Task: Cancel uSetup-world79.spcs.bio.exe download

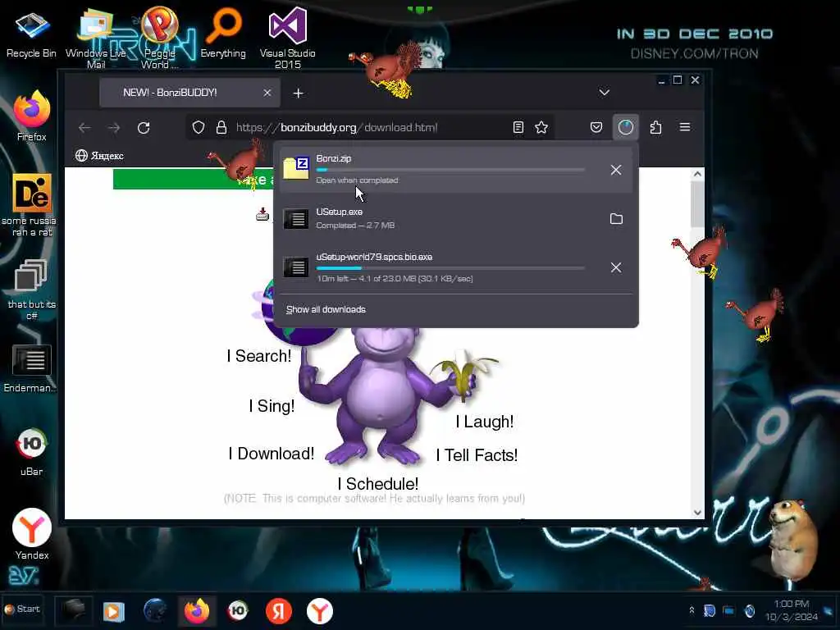Action: [x=616, y=267]
